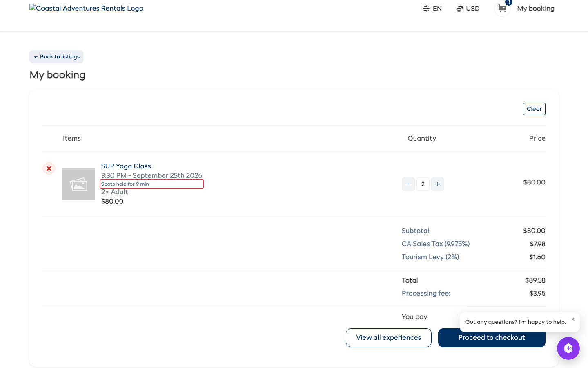Click the '3:30 PM - September 25th 2026' text
The width and height of the screenshot is (588, 368).
click(x=151, y=175)
